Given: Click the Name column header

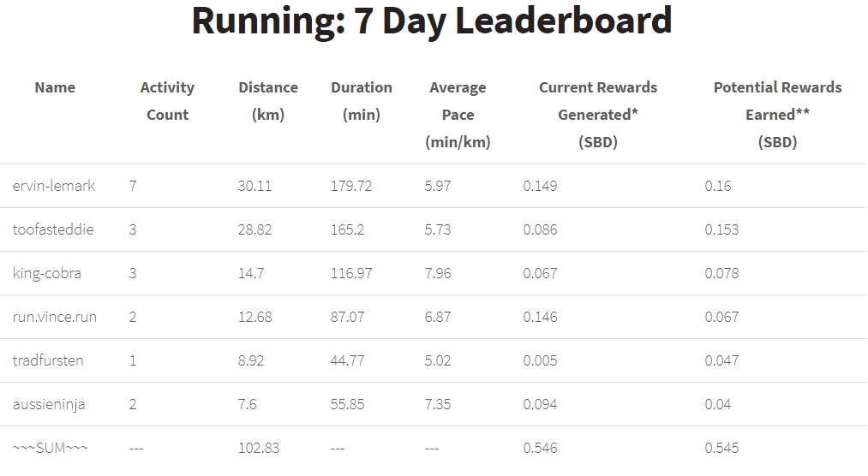Looking at the screenshot, I should tap(55, 87).
